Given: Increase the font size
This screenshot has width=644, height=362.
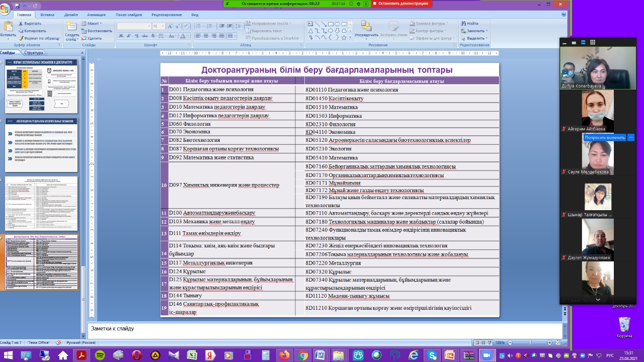Looking at the screenshot, I should [x=171, y=26].
